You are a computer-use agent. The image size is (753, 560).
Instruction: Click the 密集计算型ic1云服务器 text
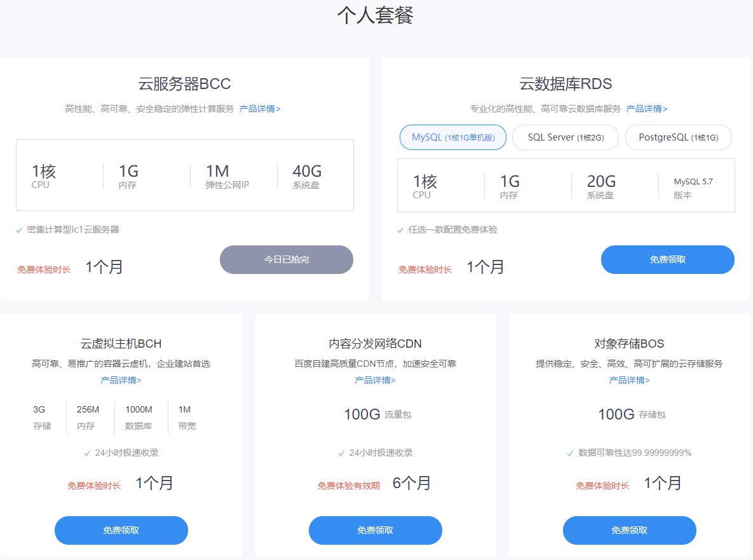pyautogui.click(x=73, y=230)
